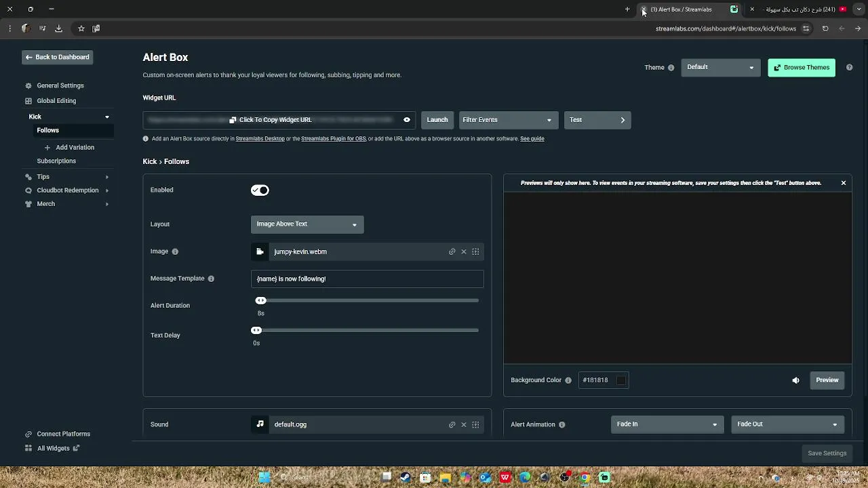The width and height of the screenshot is (868, 488).
Task: Go Back to Dashboard
Action: (57, 57)
